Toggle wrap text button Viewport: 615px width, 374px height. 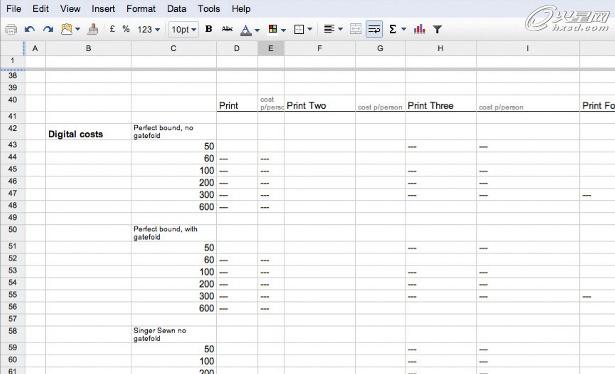374,29
